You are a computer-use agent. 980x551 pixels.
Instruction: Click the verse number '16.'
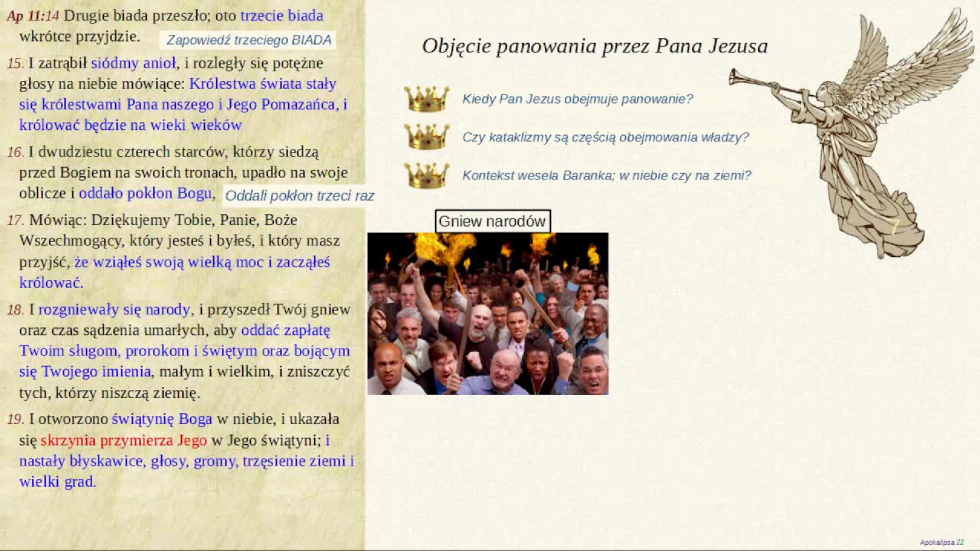(x=15, y=152)
